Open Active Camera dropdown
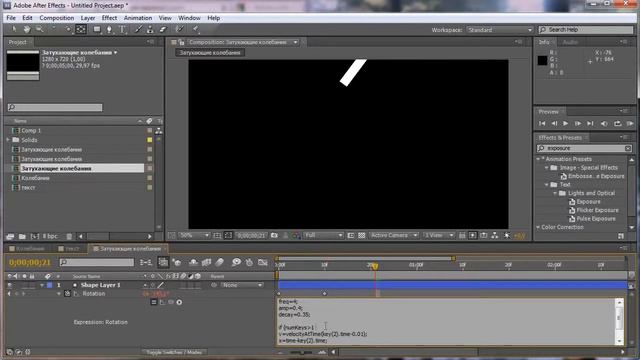The width and height of the screenshot is (640, 360). point(394,236)
